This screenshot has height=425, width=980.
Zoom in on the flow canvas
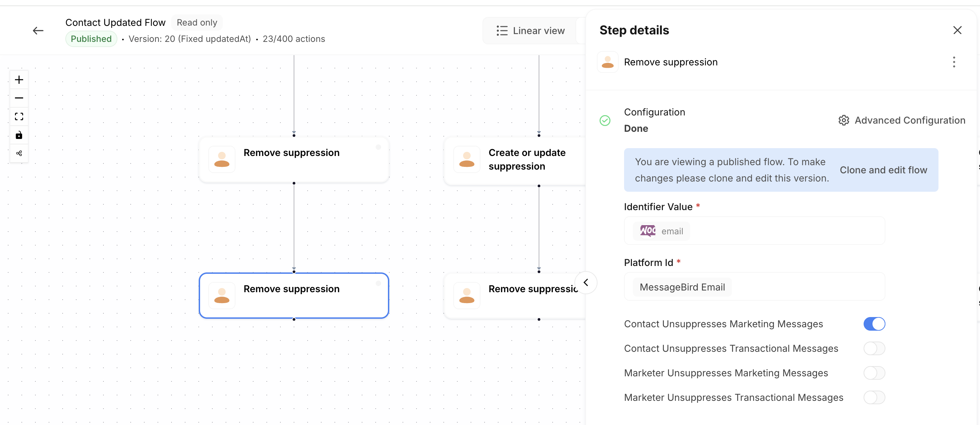pos(19,80)
